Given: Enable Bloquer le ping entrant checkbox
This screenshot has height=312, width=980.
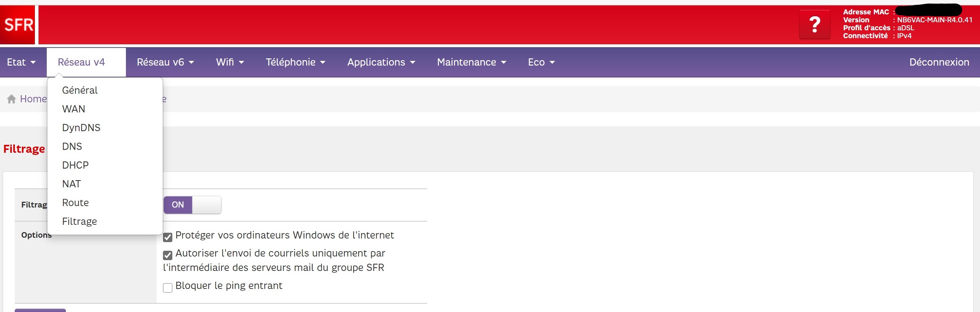Looking at the screenshot, I should (167, 288).
